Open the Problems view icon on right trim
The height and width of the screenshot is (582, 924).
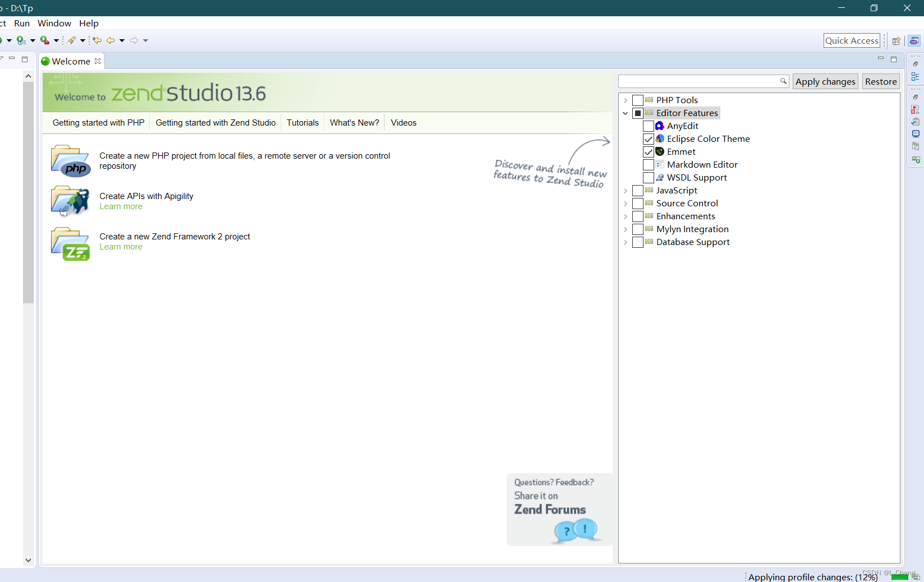coord(916,109)
